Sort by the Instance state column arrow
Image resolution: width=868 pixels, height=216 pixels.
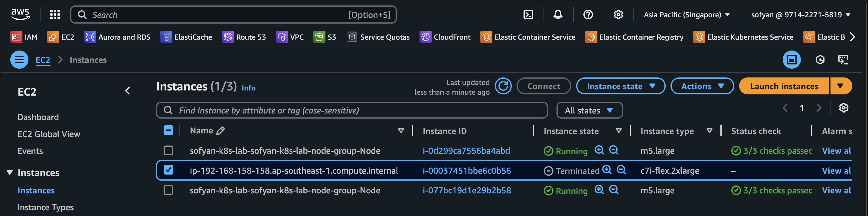point(619,131)
